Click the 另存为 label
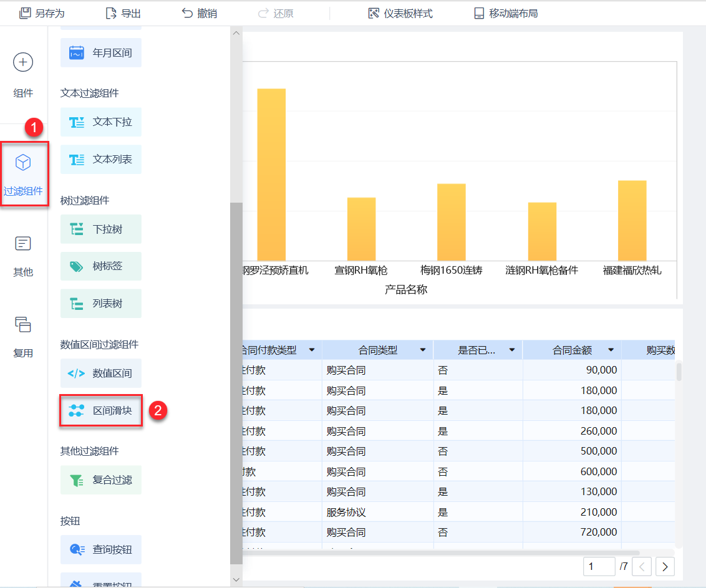The image size is (706, 588). tap(50, 14)
